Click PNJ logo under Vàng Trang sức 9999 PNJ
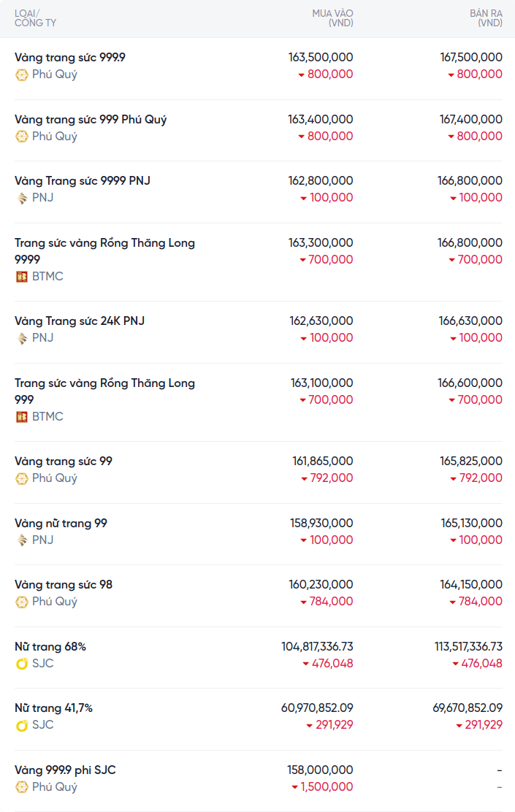The height and width of the screenshot is (812, 515). pos(22,198)
